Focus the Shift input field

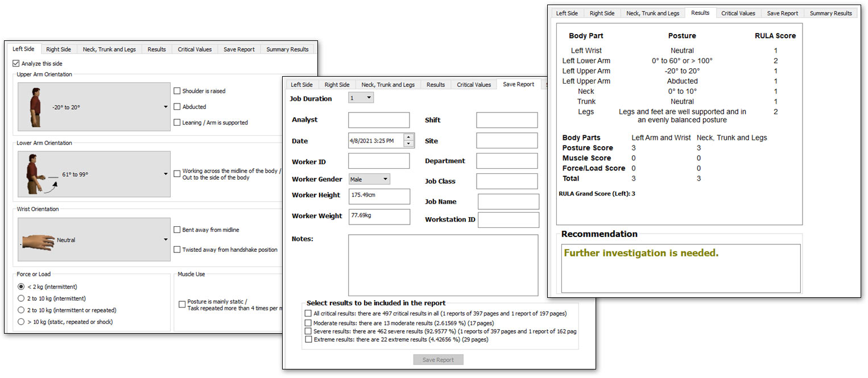pos(507,120)
